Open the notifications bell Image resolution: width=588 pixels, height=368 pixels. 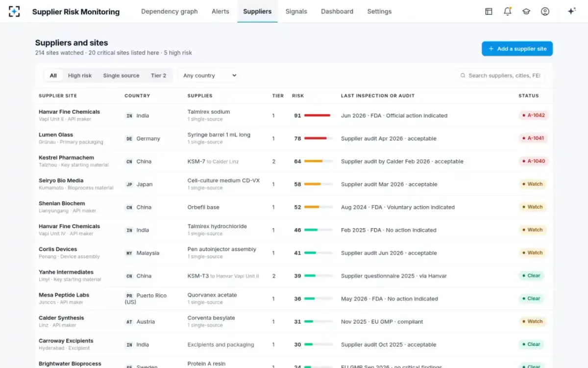[x=508, y=11]
